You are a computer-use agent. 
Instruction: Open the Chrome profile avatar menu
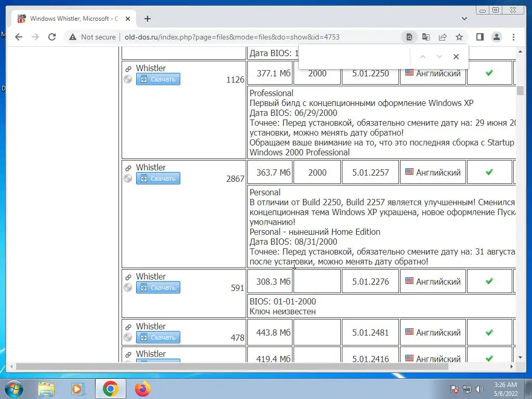(496, 37)
